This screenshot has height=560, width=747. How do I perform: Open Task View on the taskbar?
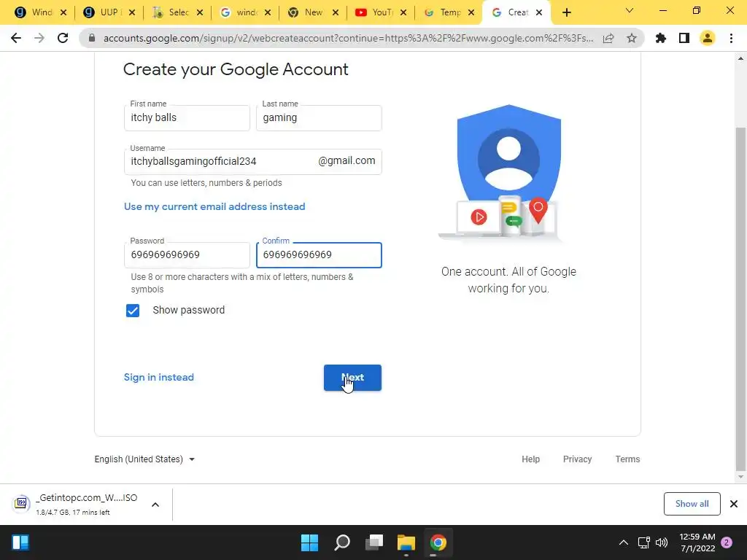[374, 542]
